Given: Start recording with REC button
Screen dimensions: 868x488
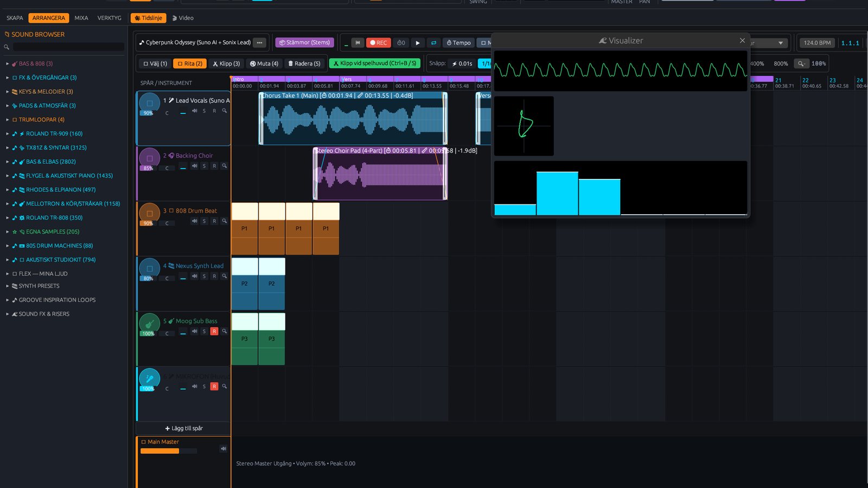Looking at the screenshot, I should coord(379,42).
